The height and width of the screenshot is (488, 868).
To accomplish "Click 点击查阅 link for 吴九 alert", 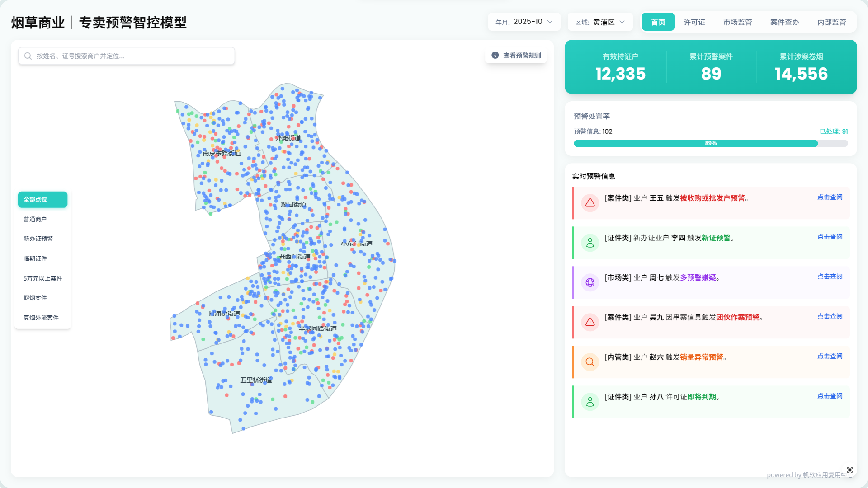I will (x=830, y=316).
